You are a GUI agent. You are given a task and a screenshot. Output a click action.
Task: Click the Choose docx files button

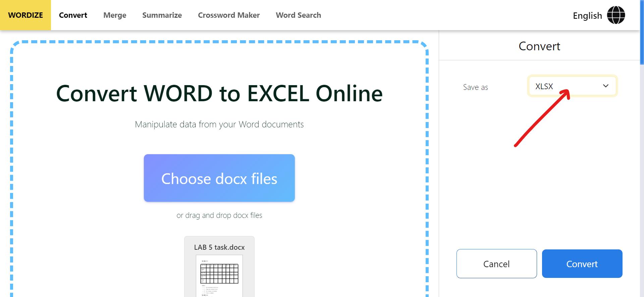point(219,178)
